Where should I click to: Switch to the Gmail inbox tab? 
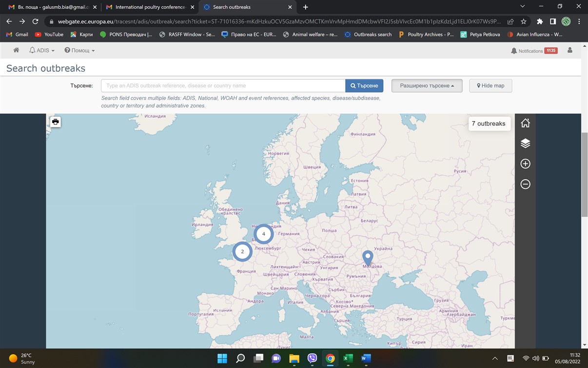[53, 7]
